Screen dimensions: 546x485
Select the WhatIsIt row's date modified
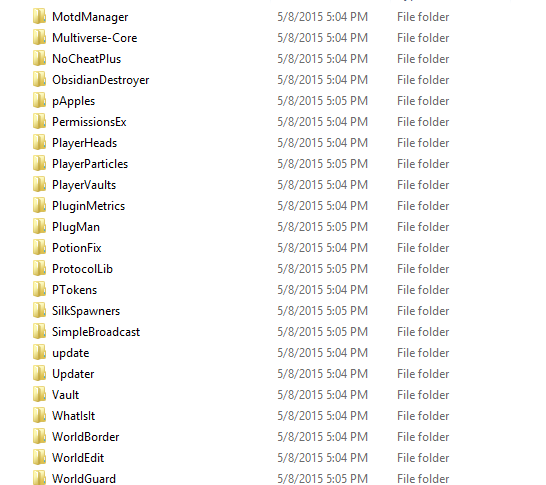322,416
